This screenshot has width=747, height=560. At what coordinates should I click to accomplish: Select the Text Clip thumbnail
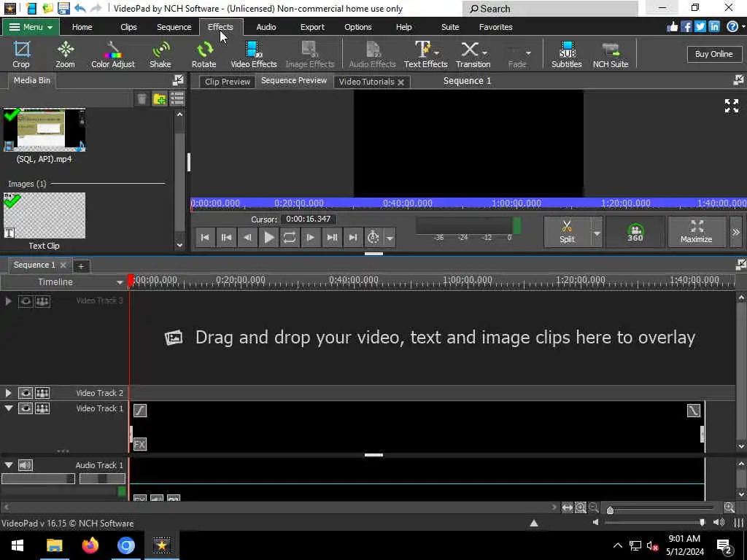click(x=44, y=215)
